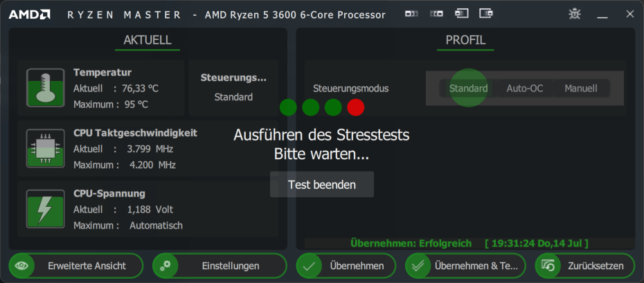644x283 pixels.
Task: Click the timestamp 19:31:24 Do,14 Jul
Action: click(537, 244)
